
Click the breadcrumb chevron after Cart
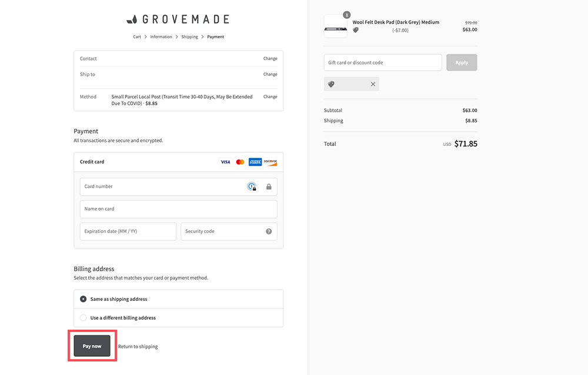(x=145, y=36)
